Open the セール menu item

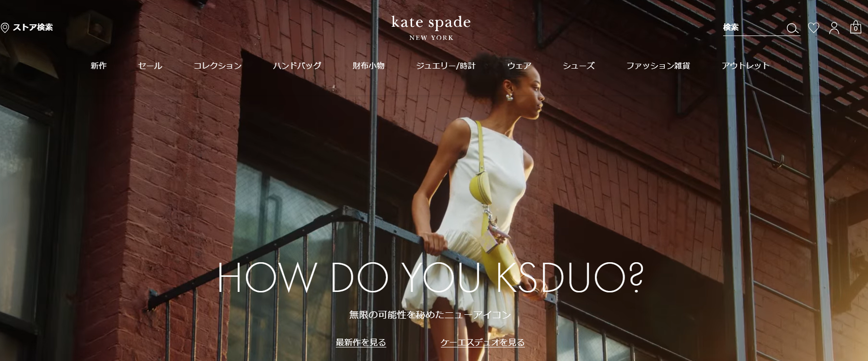[150, 66]
